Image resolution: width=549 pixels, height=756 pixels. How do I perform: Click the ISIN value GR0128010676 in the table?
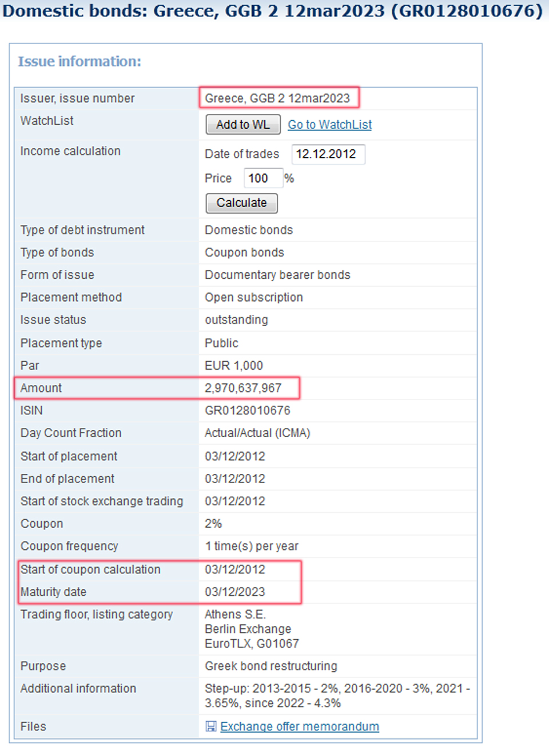[247, 410]
